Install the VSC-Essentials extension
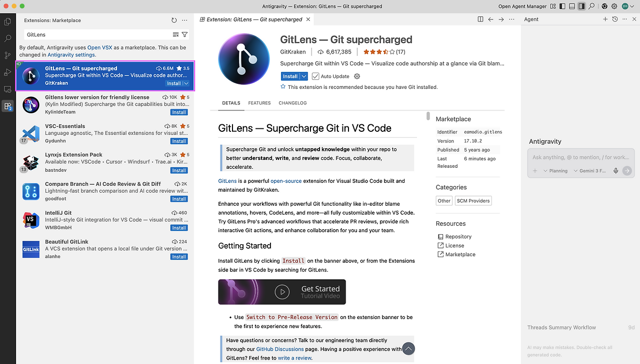This screenshot has width=640, height=364. pyautogui.click(x=179, y=141)
